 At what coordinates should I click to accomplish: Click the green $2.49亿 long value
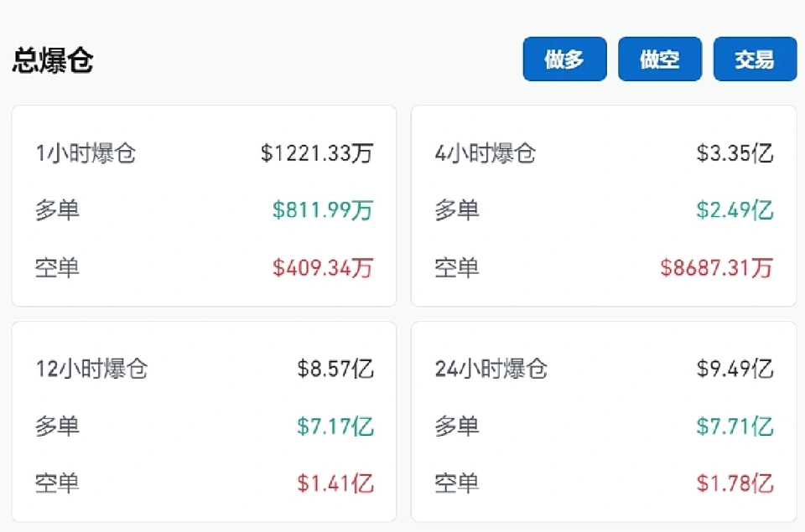[735, 210]
